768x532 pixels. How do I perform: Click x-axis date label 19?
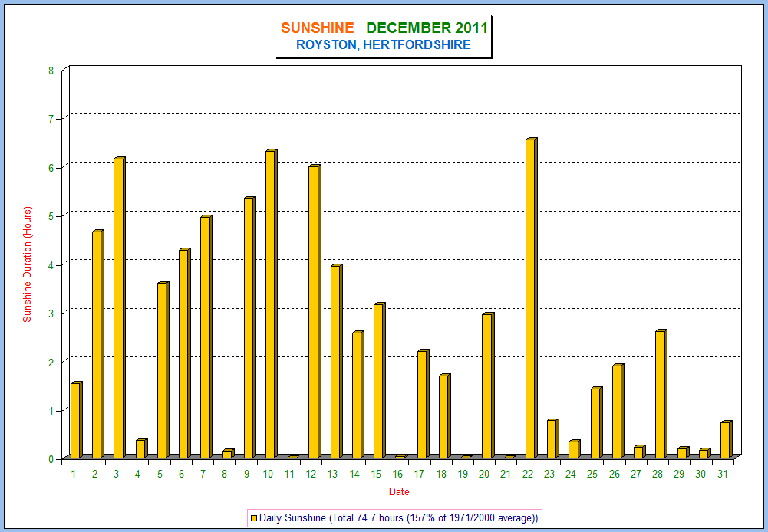pos(463,475)
